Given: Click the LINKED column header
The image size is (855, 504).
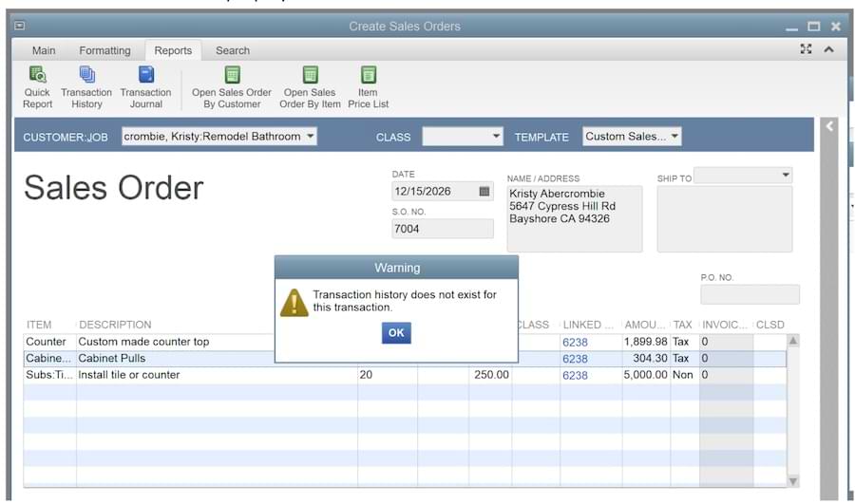Looking at the screenshot, I should pos(588,325).
